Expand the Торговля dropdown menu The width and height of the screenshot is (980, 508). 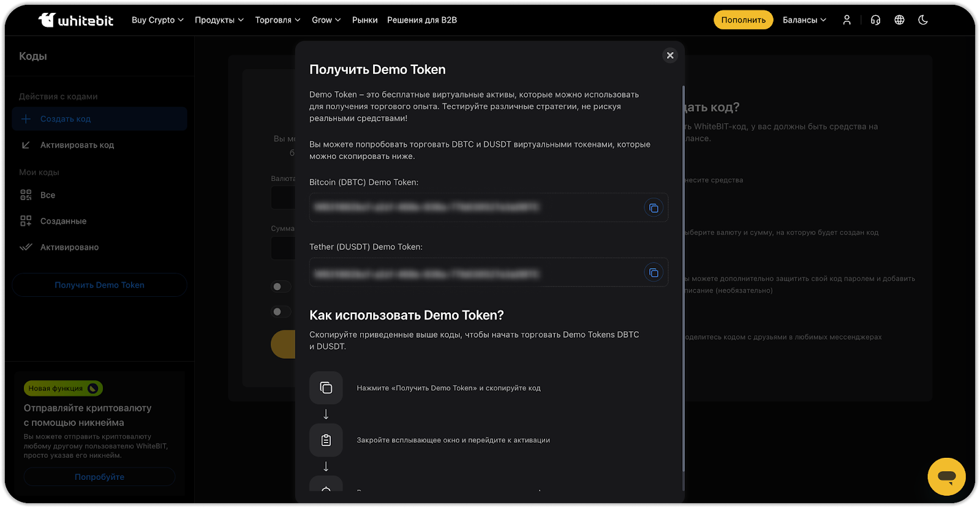277,20
